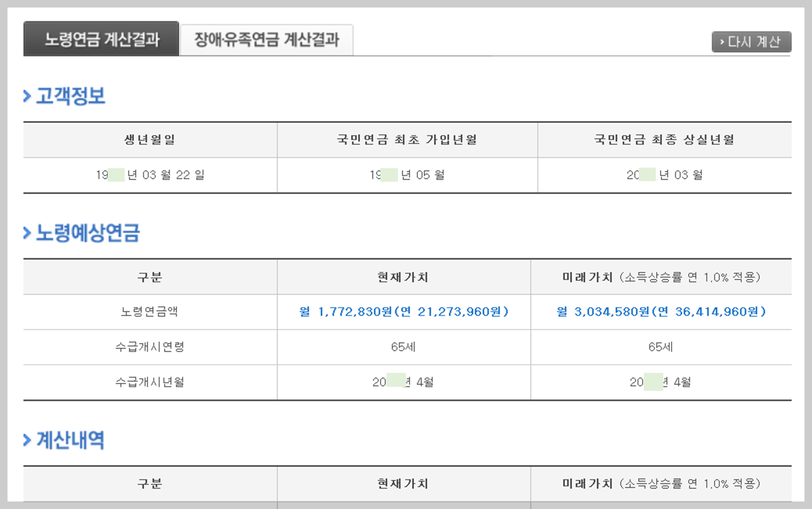The width and height of the screenshot is (812, 509).
Task: Click the 수급개시연령 row label
Action: point(150,347)
